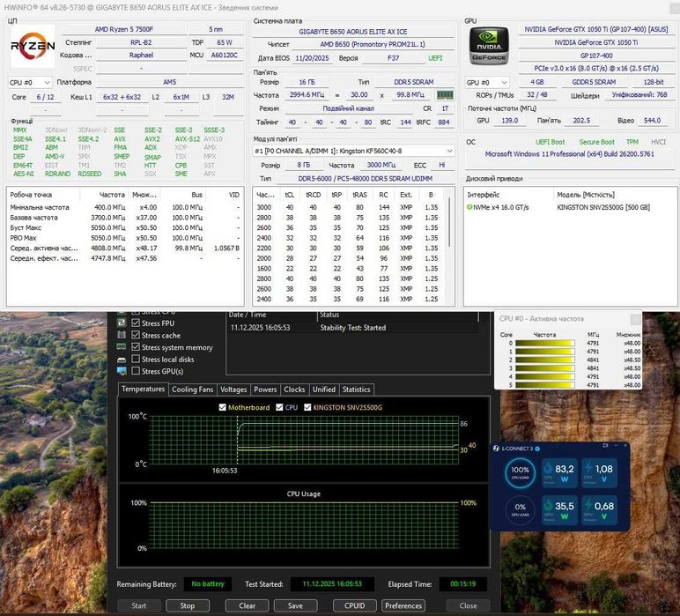Viewport: 680px width, 616px height.
Task: Enable Stress GPU(s) checkbox
Action: [136, 371]
